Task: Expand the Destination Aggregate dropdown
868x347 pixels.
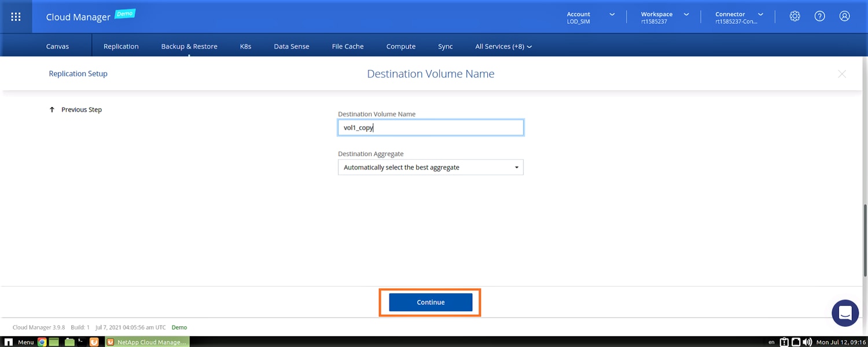Action: (431, 168)
